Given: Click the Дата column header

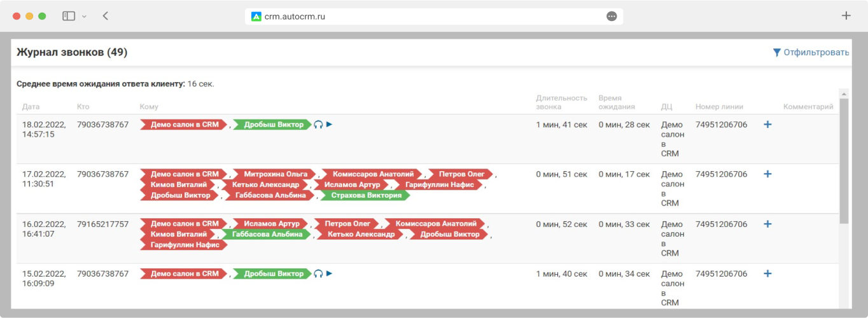Looking at the screenshot, I should tap(31, 107).
